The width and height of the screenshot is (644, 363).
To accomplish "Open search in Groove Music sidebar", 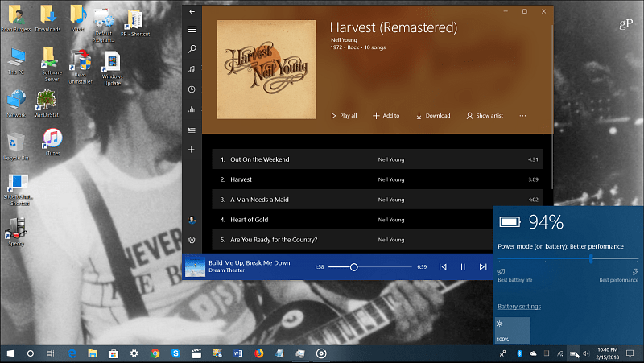I will (x=192, y=49).
